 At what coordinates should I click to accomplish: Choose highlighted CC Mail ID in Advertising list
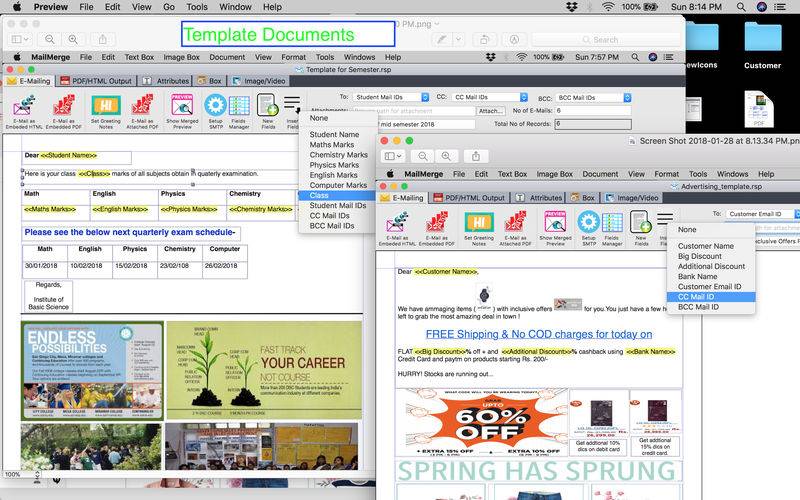(711, 297)
